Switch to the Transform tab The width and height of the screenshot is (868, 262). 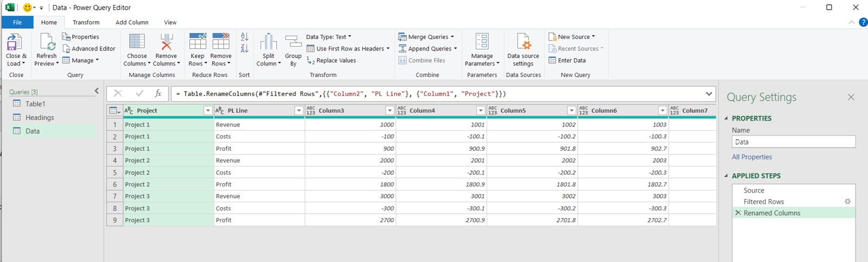click(x=86, y=22)
